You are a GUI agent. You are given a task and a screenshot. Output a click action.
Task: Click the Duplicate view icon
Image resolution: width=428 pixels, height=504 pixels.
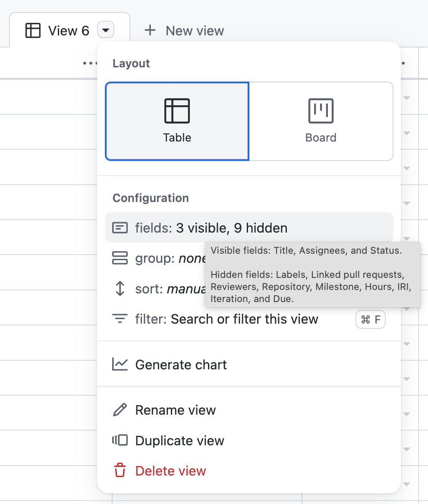tap(120, 440)
